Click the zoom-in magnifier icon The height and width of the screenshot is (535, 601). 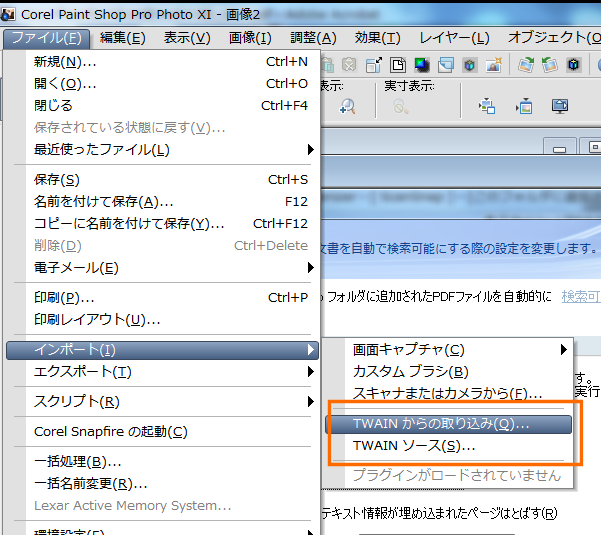tap(347, 106)
